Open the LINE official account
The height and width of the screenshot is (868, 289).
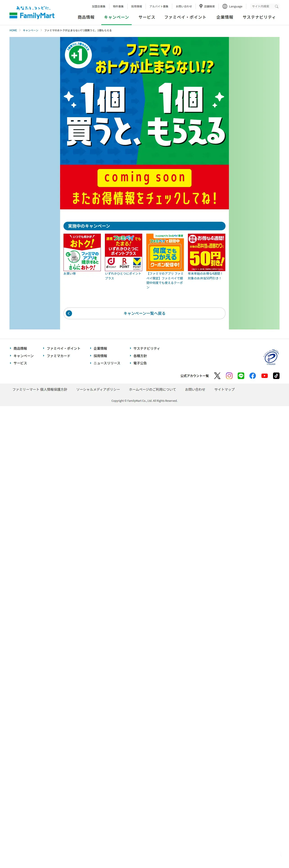[241, 376]
